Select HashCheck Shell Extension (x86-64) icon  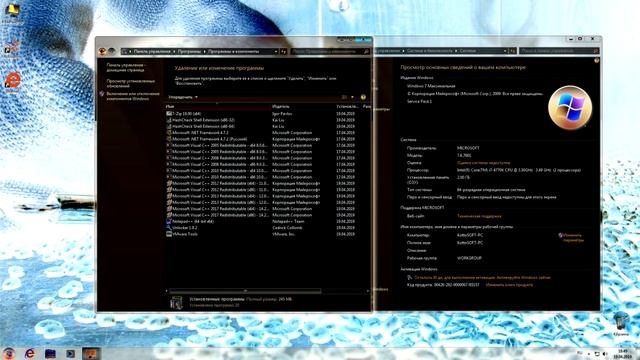pos(169,126)
